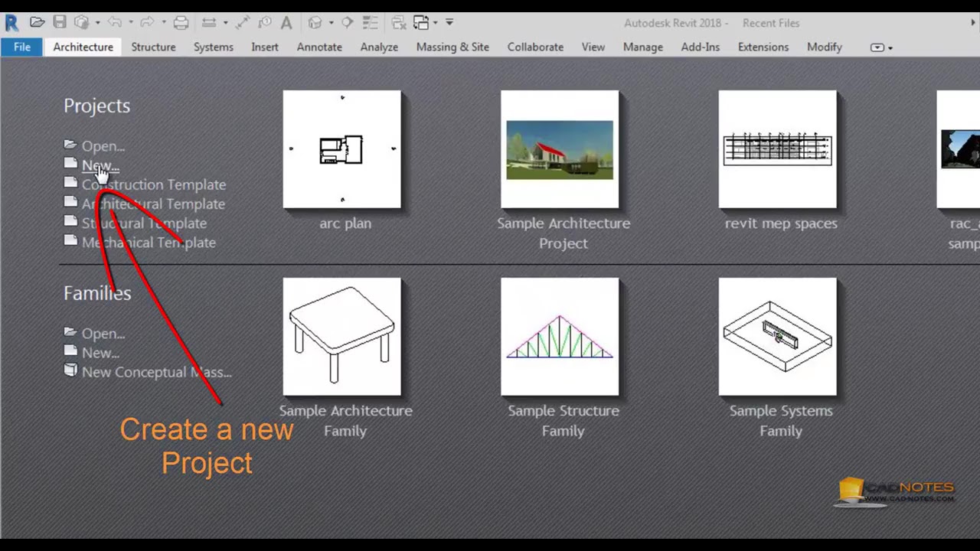Image resolution: width=980 pixels, height=551 pixels.
Task: Open the File menu tab
Action: (x=22, y=47)
